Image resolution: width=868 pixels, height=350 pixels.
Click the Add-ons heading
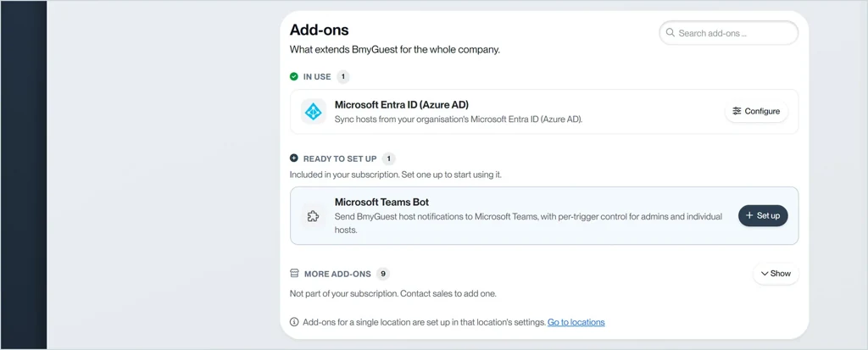[x=320, y=30]
